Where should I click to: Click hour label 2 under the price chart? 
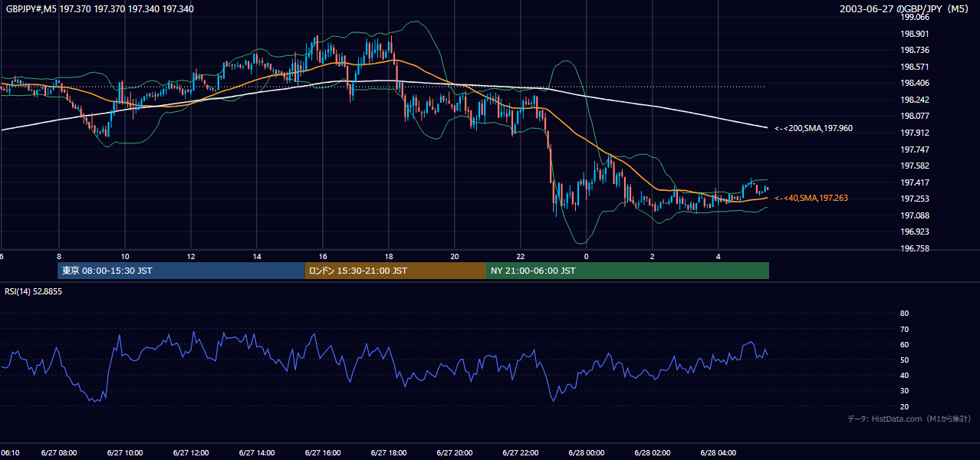(653, 256)
